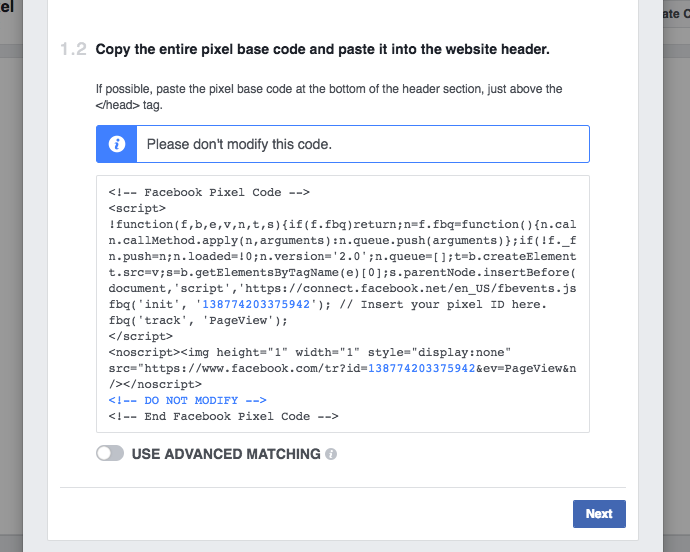Enable the Use Advanced Matching toggle
This screenshot has width=690, height=552.
click(x=110, y=453)
